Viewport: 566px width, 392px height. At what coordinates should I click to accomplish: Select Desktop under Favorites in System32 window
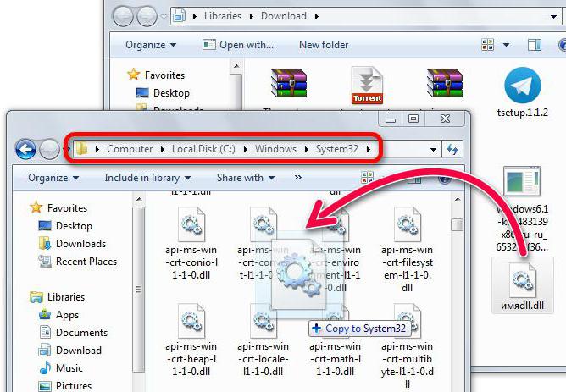pos(65,226)
